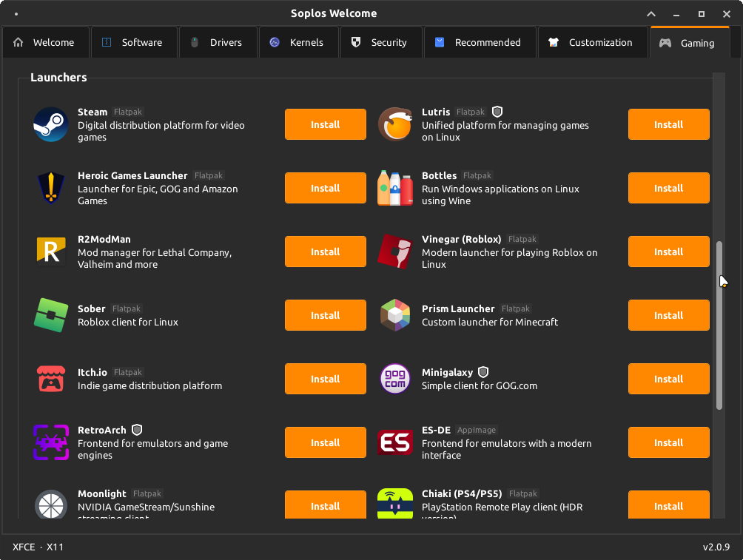Open the Welcome tab
This screenshot has width=743, height=560.
click(46, 43)
